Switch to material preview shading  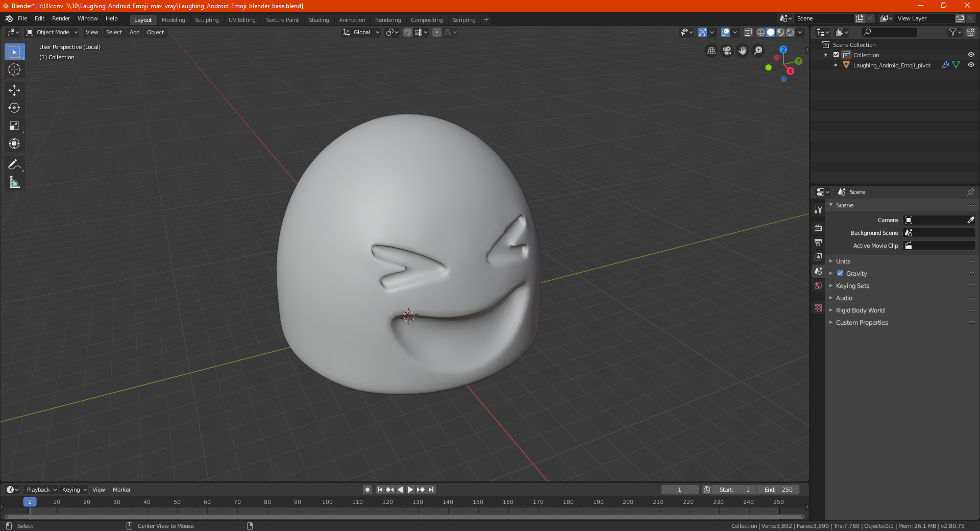780,32
